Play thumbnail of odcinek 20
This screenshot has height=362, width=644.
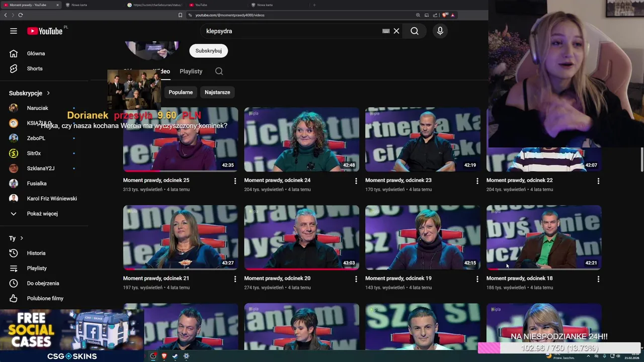click(x=302, y=237)
